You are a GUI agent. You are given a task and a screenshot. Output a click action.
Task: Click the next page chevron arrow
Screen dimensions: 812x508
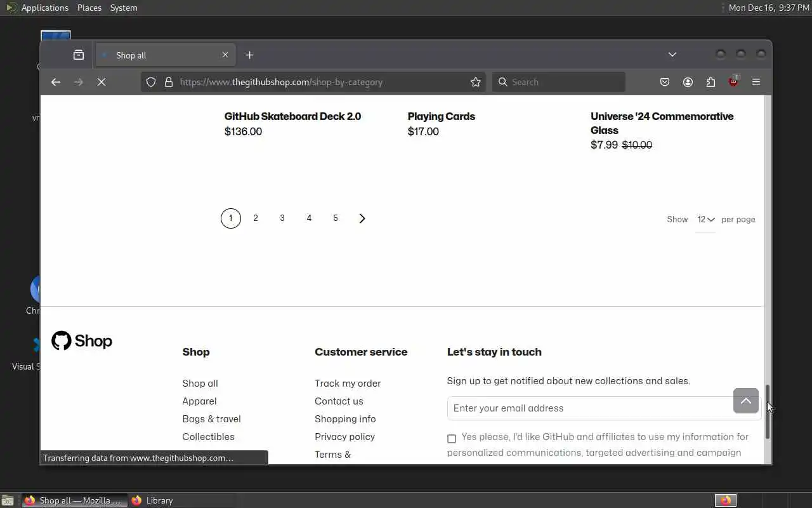click(x=362, y=218)
